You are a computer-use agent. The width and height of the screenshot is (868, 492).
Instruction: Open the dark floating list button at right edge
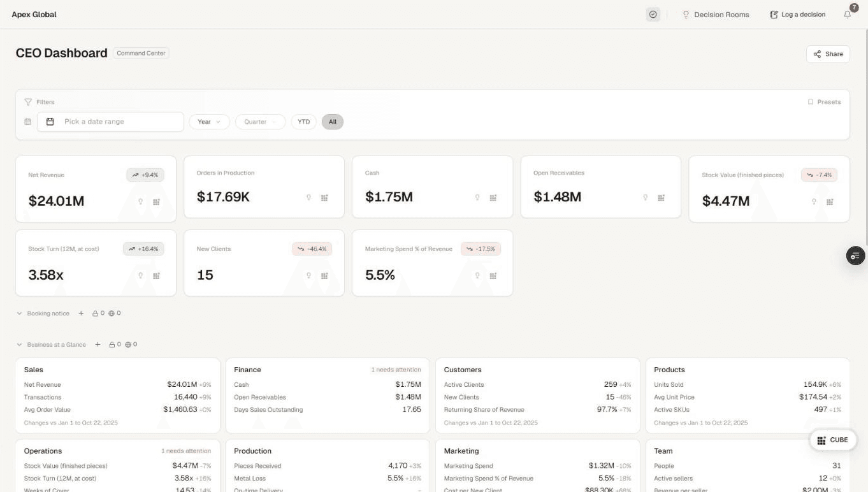(855, 256)
